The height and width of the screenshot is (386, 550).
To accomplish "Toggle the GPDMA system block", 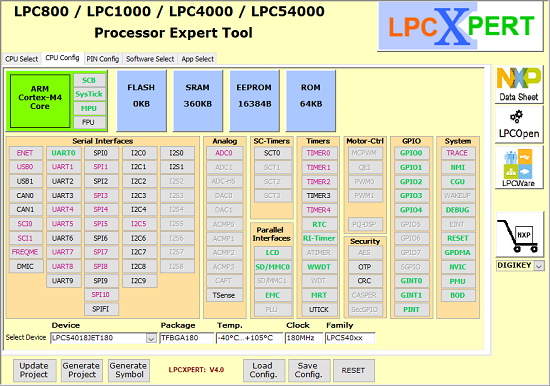I will click(457, 253).
